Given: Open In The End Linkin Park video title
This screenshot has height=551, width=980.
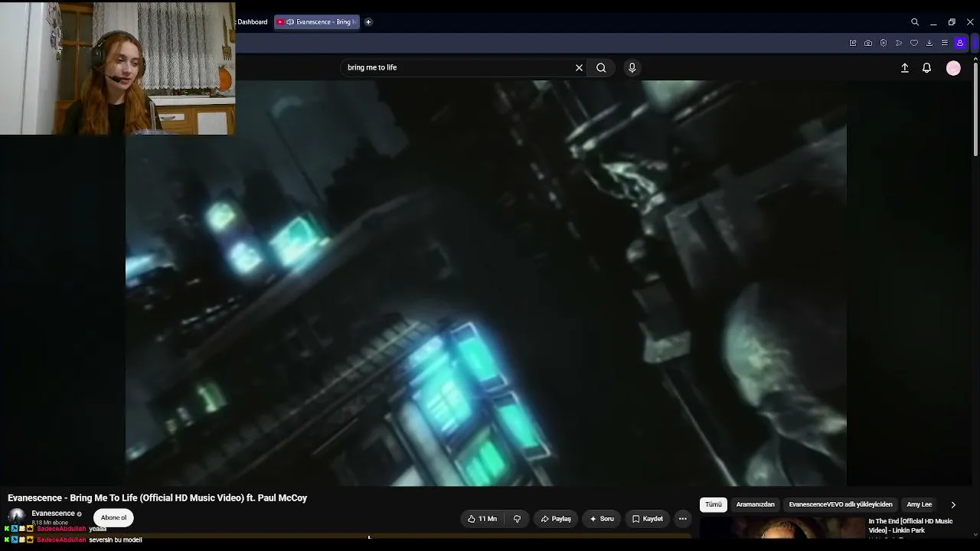Looking at the screenshot, I should (x=910, y=526).
